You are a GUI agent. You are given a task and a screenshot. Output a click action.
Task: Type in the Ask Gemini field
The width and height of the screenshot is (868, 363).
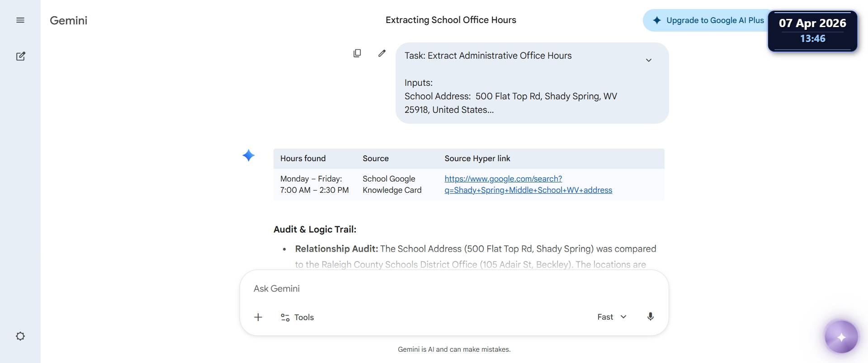pos(452,289)
